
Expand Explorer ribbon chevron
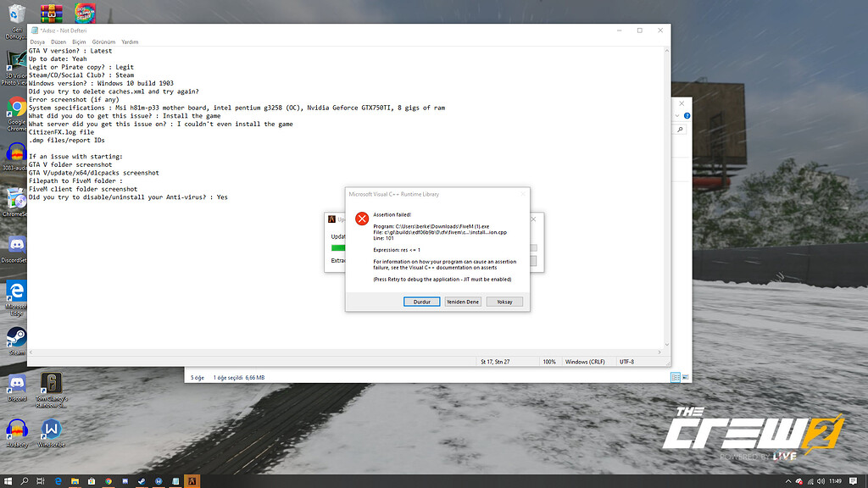[677, 115]
